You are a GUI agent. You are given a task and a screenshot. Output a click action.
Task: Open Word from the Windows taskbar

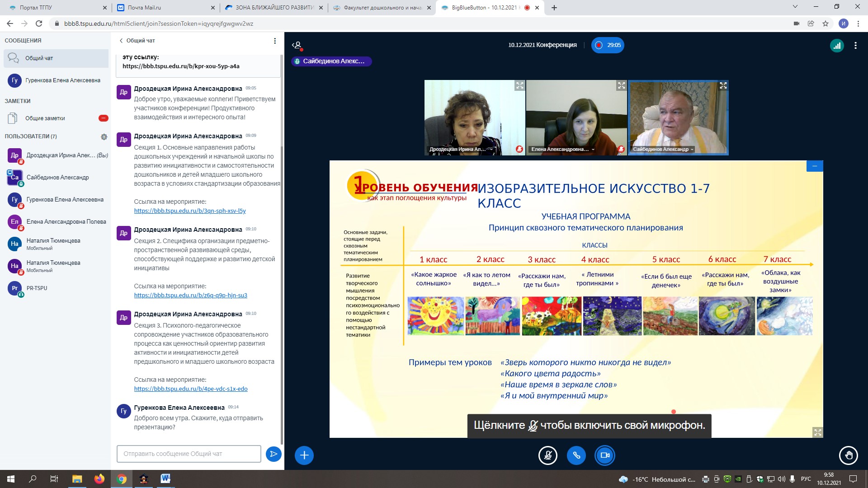pos(165,479)
